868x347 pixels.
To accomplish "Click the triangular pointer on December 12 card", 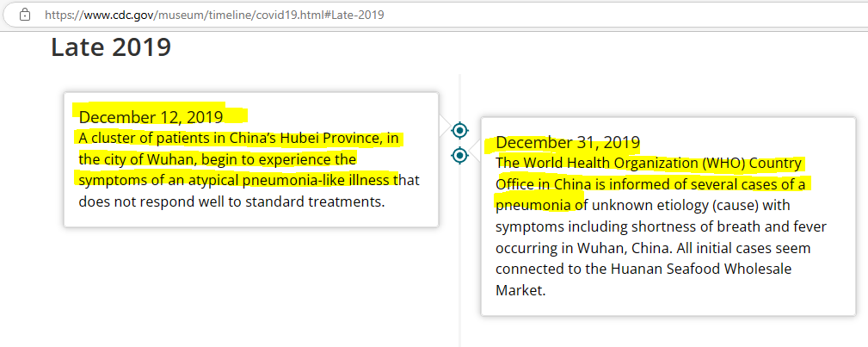I will pos(445,126).
